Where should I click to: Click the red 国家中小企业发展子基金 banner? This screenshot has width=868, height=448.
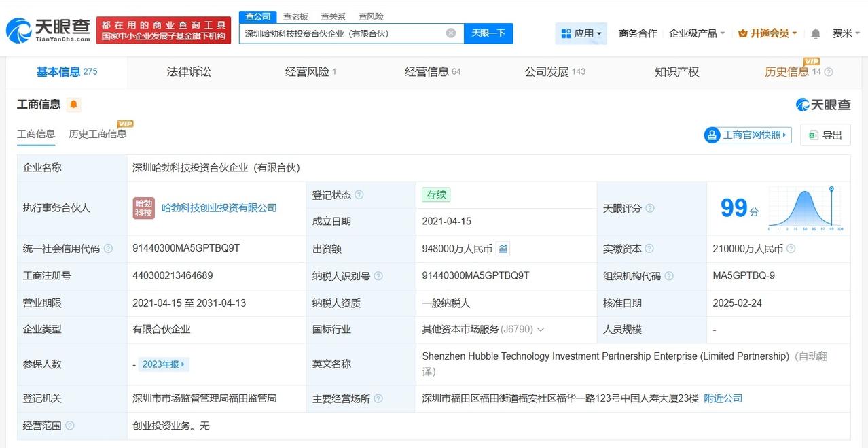pyautogui.click(x=164, y=31)
